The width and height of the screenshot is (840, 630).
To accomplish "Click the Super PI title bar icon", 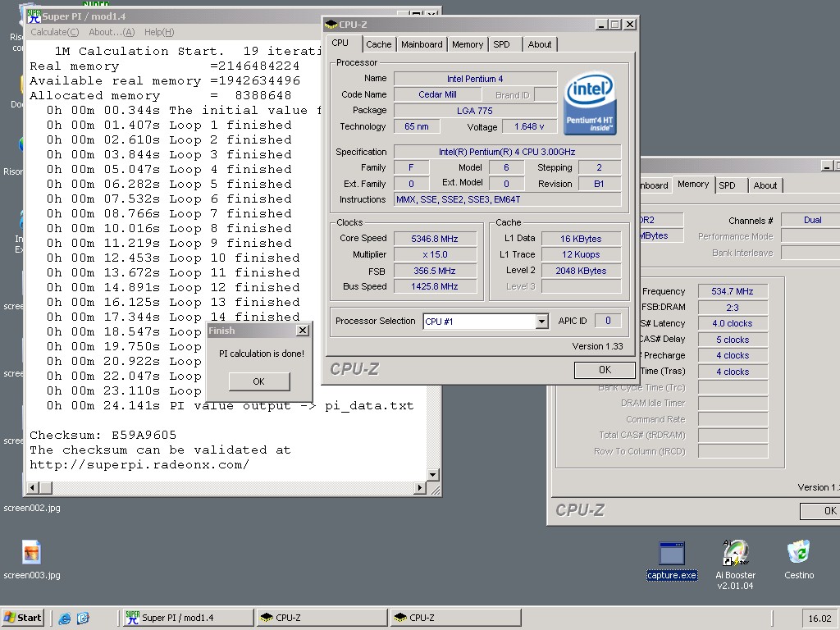I will pos(34,16).
